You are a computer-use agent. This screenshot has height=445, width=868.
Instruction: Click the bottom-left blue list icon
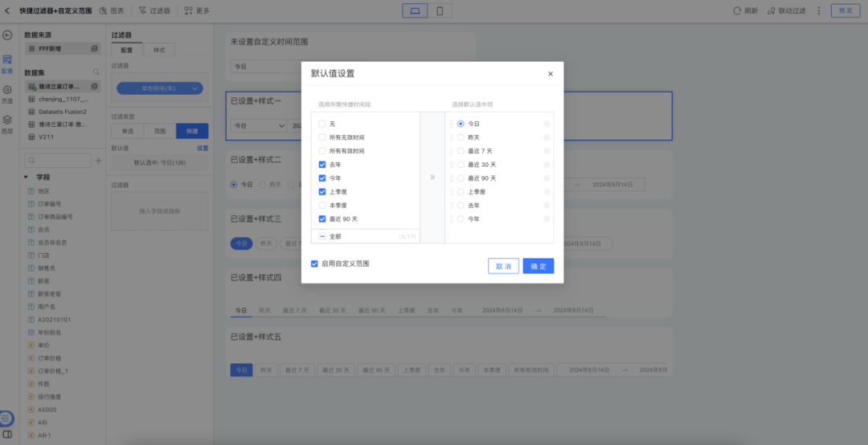pyautogui.click(x=6, y=418)
